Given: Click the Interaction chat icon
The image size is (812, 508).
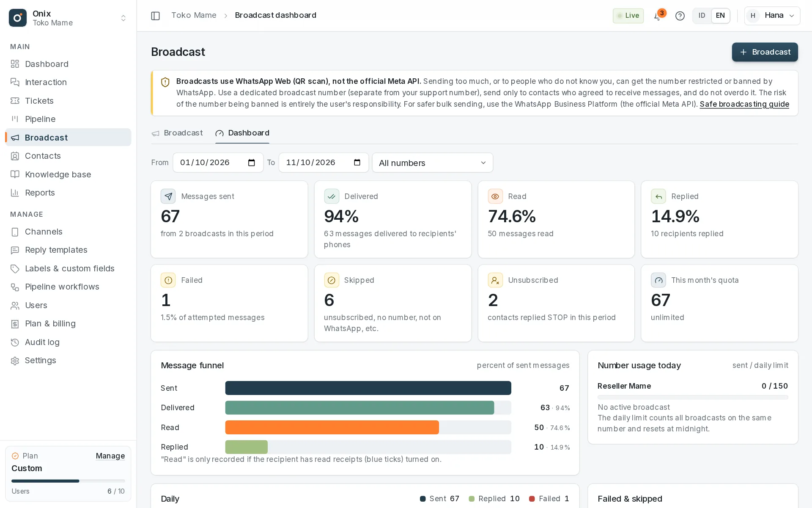Looking at the screenshot, I should 15,82.
